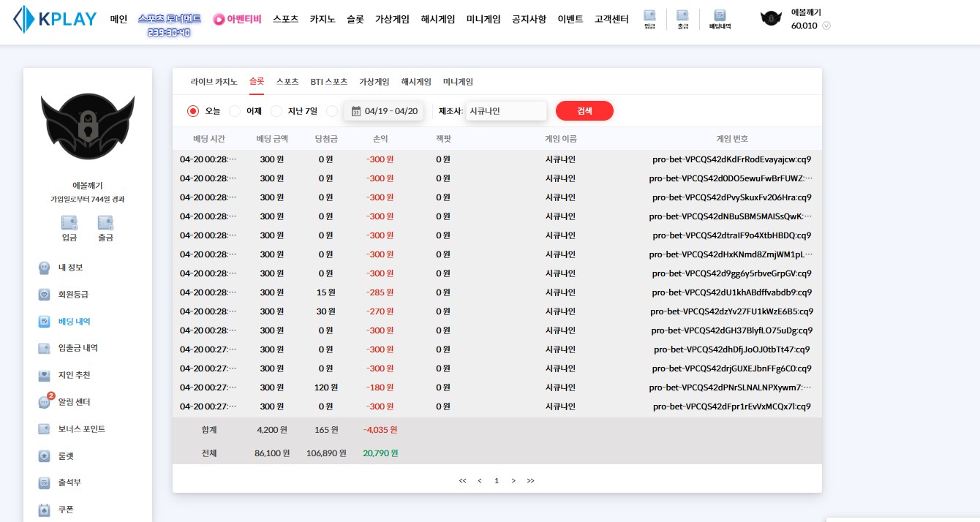The height and width of the screenshot is (522, 980).
Task: Go to next page using > arrow
Action: (x=513, y=480)
